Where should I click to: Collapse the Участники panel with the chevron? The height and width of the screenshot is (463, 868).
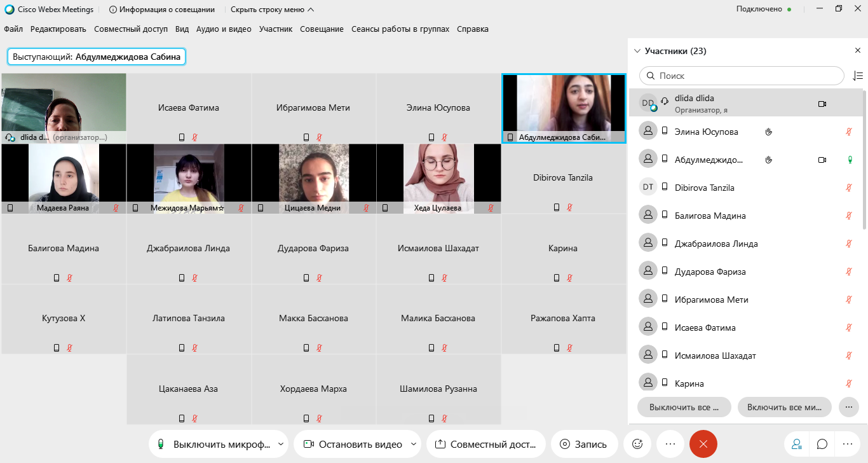pos(637,51)
